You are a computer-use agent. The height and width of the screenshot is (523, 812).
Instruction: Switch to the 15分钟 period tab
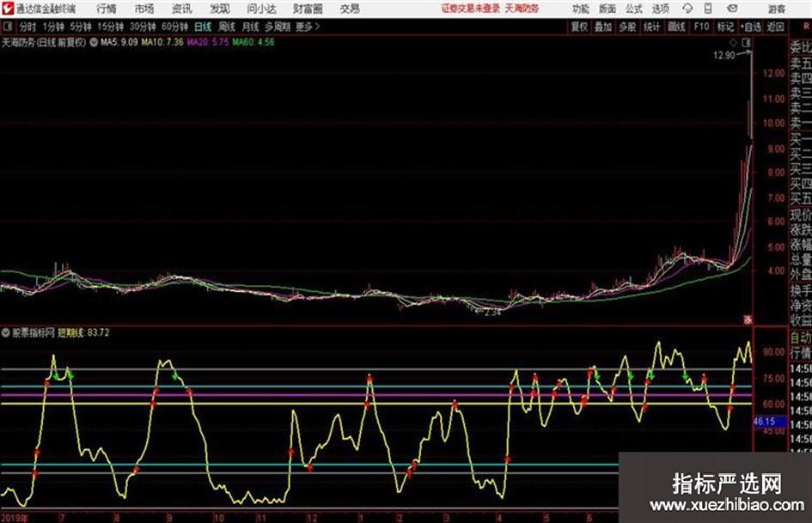[x=111, y=27]
